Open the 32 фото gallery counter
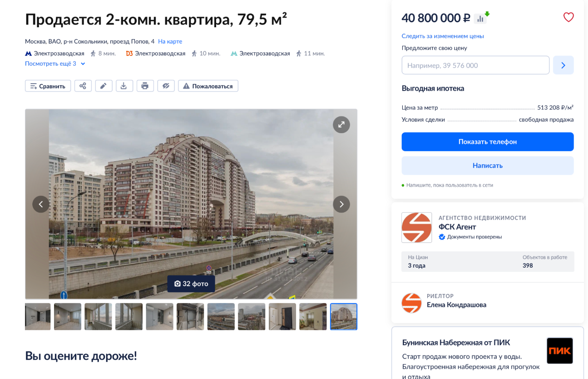588x379 pixels. (x=191, y=283)
